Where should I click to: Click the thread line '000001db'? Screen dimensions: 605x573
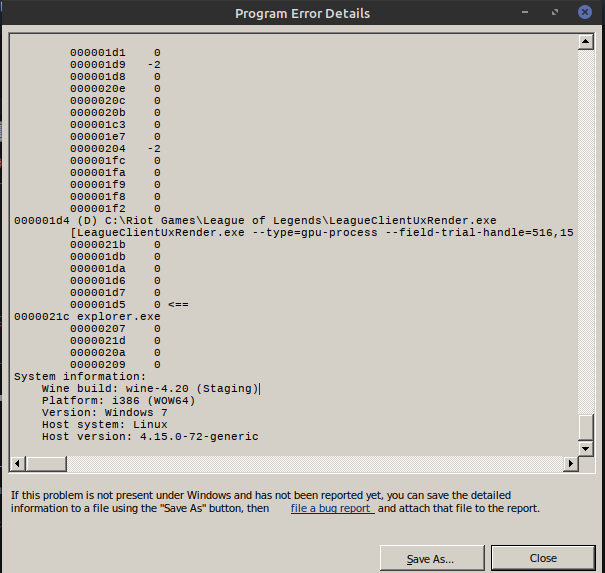point(115,257)
